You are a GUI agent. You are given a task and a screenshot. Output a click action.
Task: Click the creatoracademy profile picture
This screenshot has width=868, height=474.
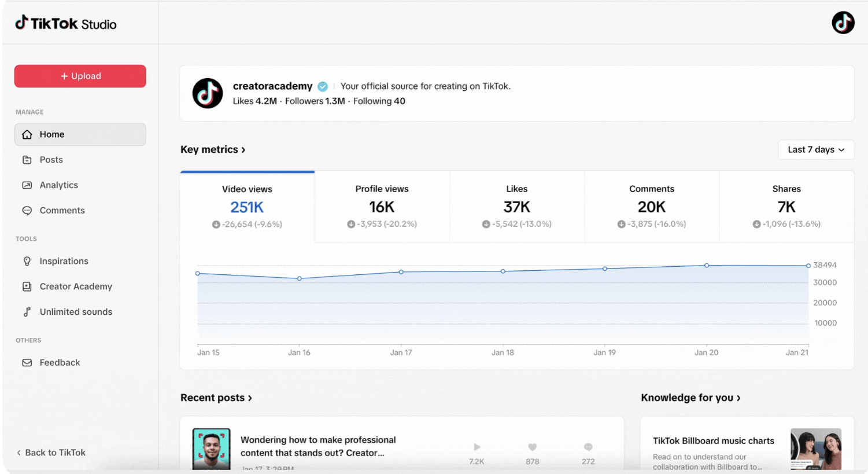pyautogui.click(x=208, y=93)
